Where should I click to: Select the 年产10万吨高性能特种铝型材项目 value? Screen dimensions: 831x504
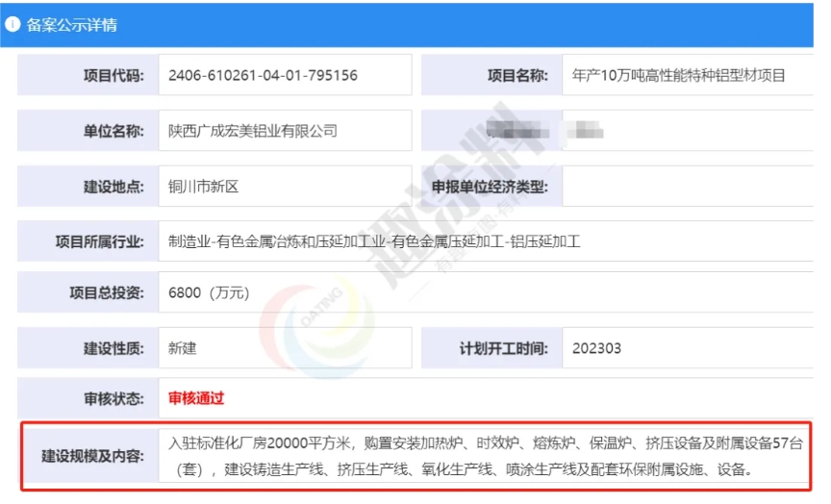click(x=678, y=75)
